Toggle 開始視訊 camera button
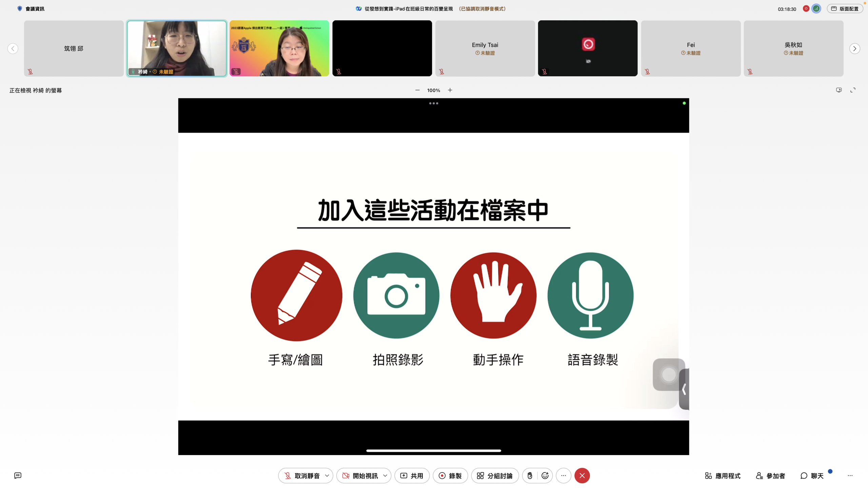This screenshot has width=868, height=488. point(359,476)
